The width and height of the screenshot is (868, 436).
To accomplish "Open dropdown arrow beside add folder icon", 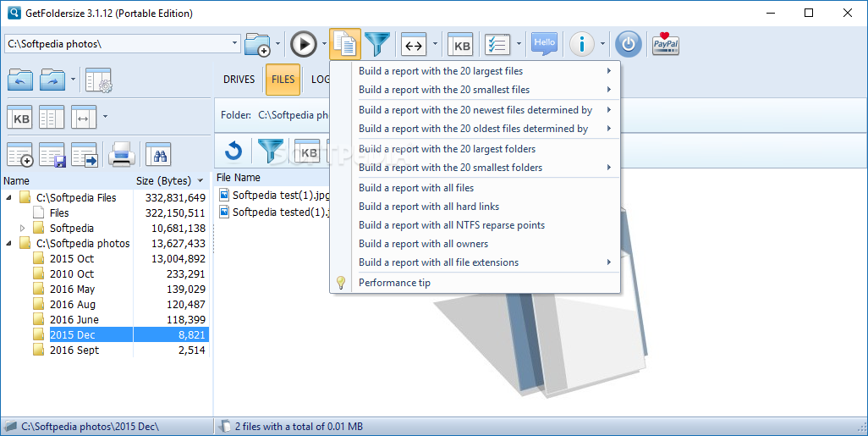I will point(277,44).
